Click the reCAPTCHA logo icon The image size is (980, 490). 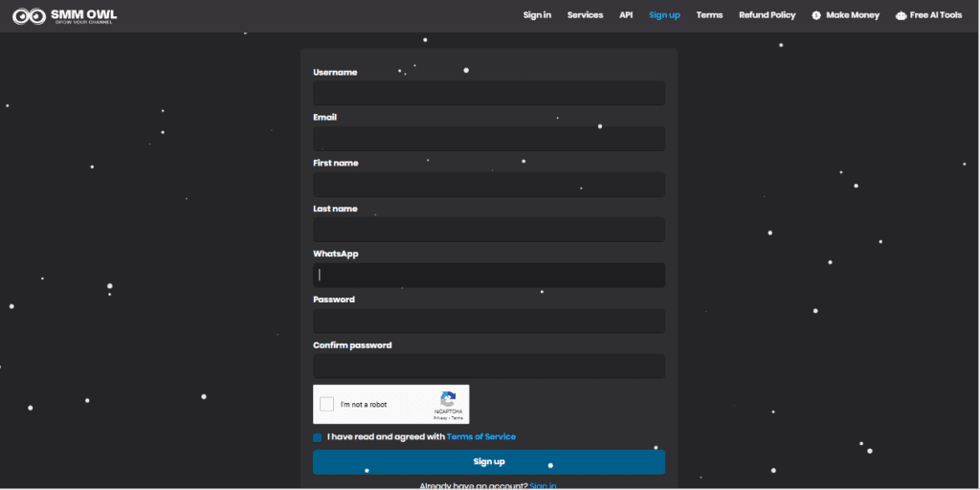(447, 399)
